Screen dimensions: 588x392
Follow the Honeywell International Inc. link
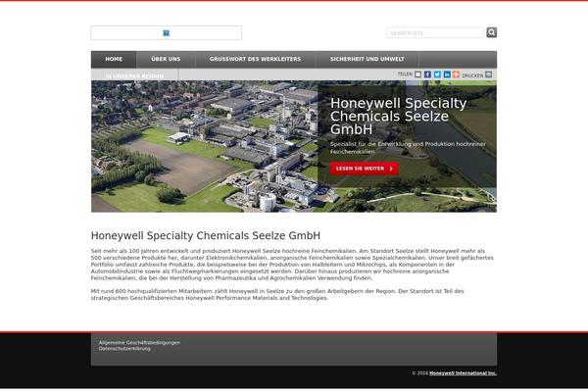point(463,373)
